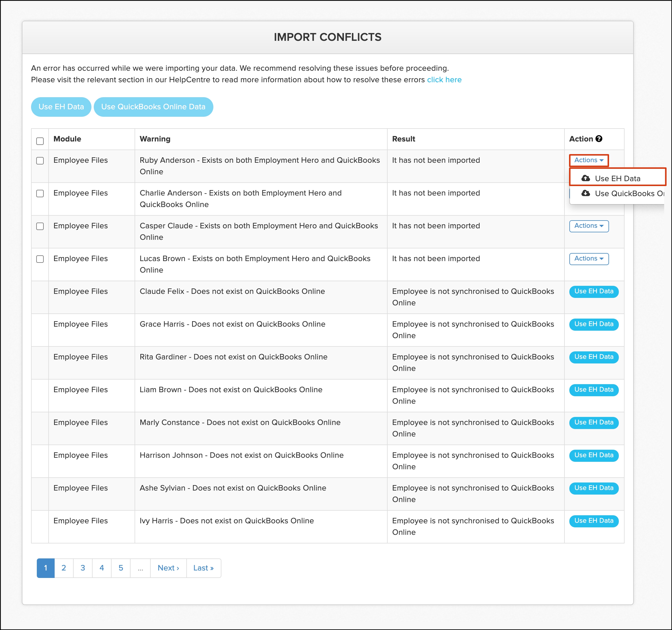Choose Use EH Data from the open dropdown menu
The width and height of the screenshot is (672, 630).
tap(617, 178)
